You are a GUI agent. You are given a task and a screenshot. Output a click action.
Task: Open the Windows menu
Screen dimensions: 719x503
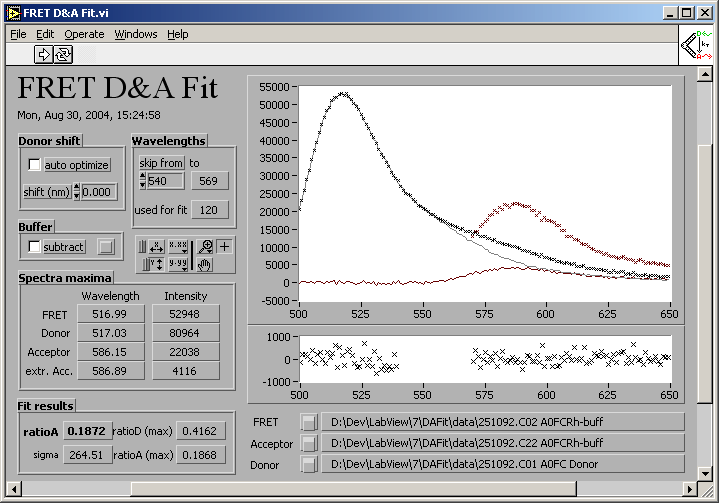click(136, 34)
